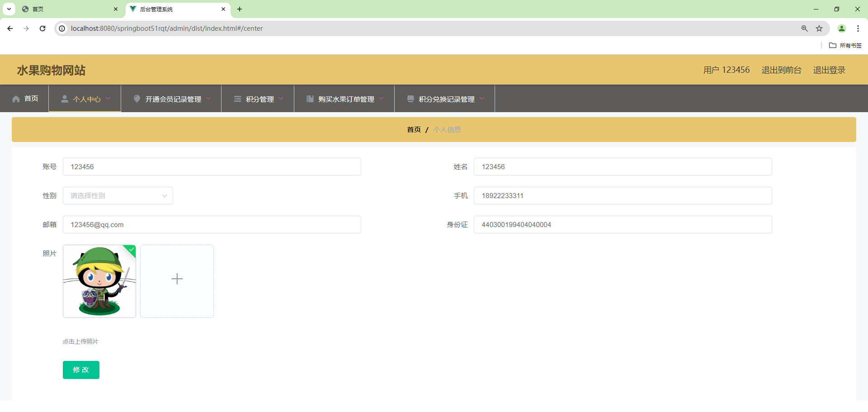Screen dimensions: 868x412
Task: Click the person icon beside 个人中心
Action: (65, 99)
